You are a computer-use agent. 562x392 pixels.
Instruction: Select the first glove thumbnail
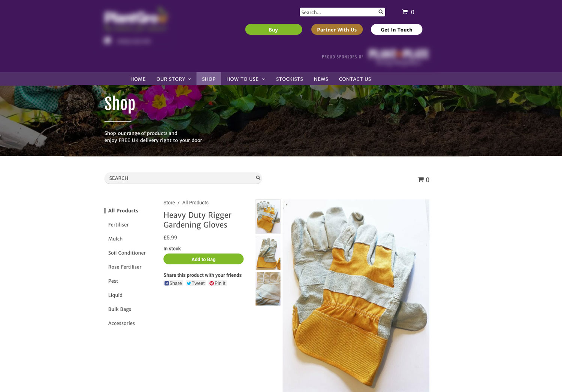click(268, 216)
